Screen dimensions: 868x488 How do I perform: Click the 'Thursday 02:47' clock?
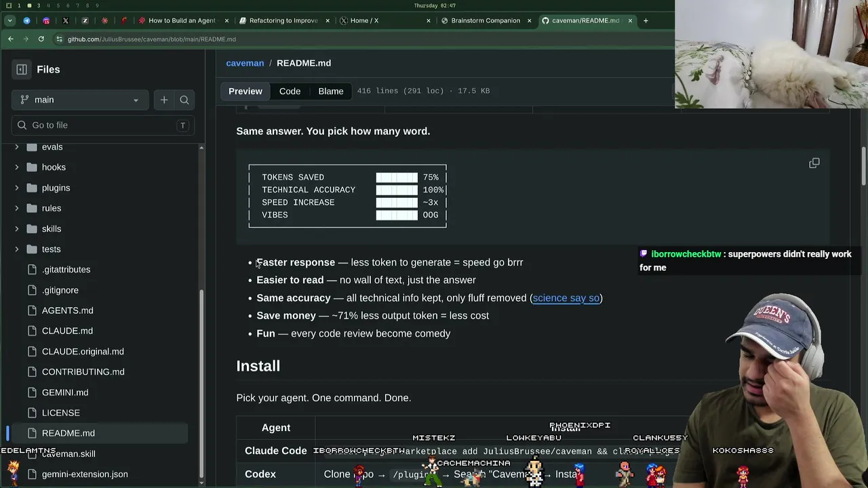click(434, 5)
